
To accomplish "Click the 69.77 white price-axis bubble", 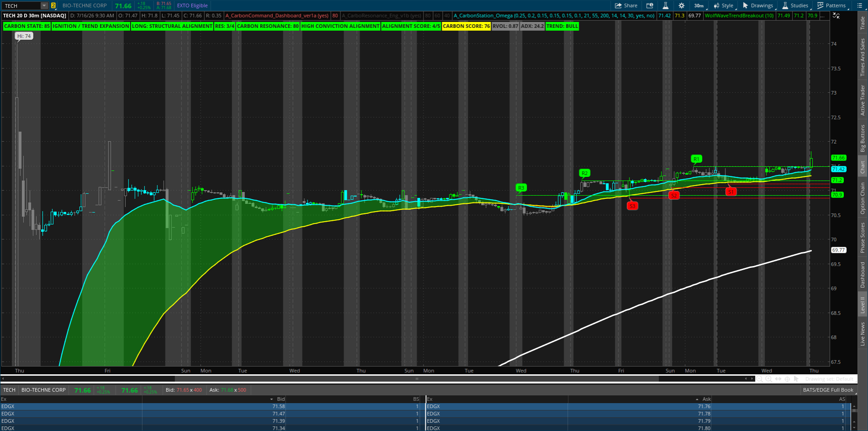I will [x=839, y=250].
